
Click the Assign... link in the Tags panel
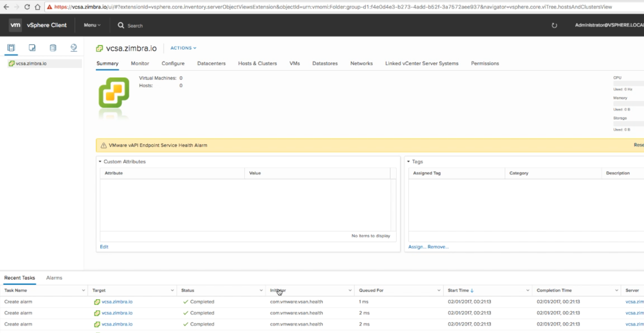click(x=417, y=247)
